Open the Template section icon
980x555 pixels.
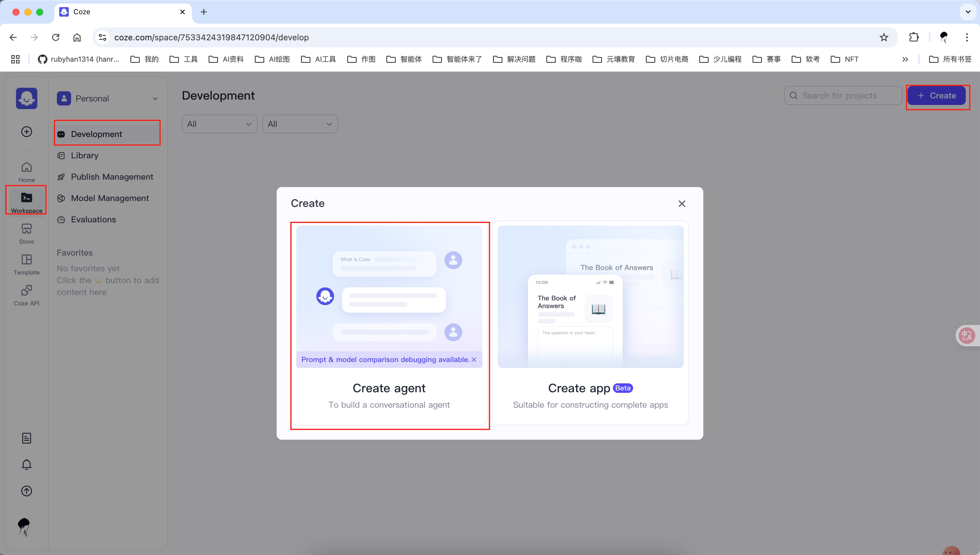(26, 264)
